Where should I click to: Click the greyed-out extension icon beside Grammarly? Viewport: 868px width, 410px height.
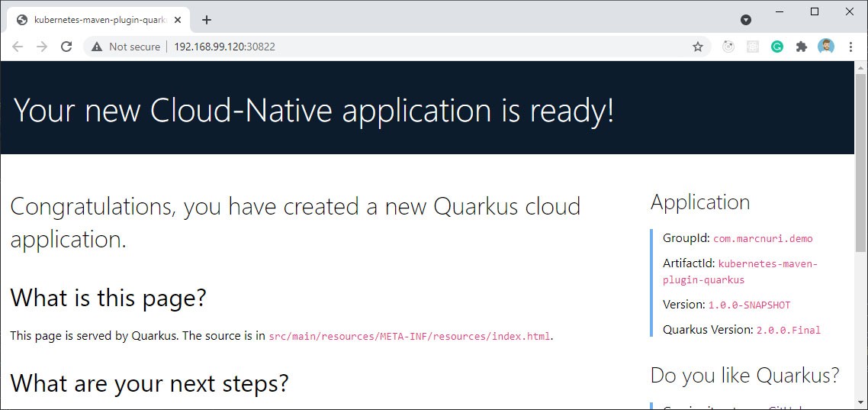[753, 47]
